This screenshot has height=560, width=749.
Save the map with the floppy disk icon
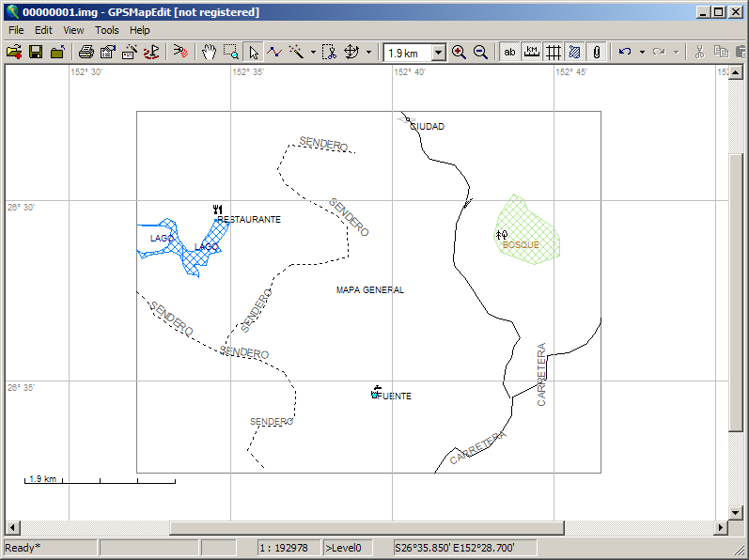click(x=36, y=53)
